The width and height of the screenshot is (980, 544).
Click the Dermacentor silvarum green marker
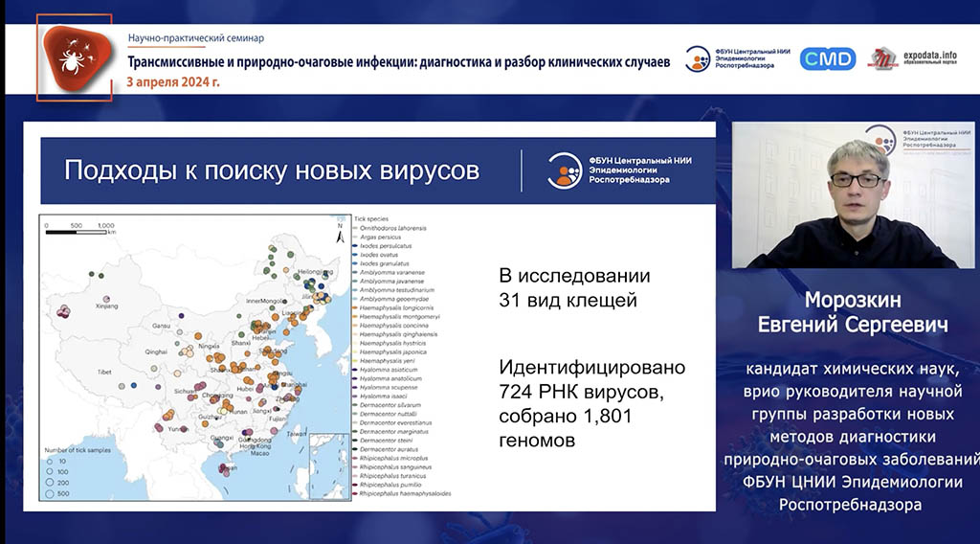point(356,405)
